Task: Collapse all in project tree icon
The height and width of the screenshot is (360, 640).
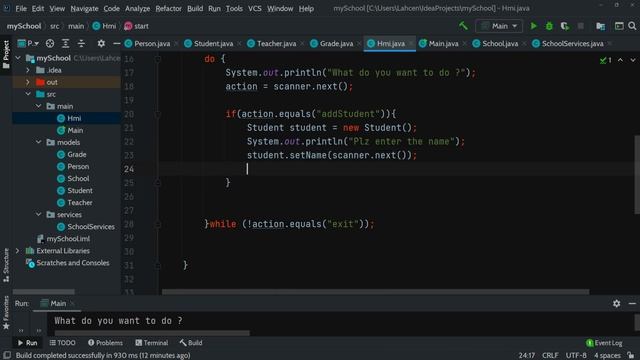Action: point(81,43)
